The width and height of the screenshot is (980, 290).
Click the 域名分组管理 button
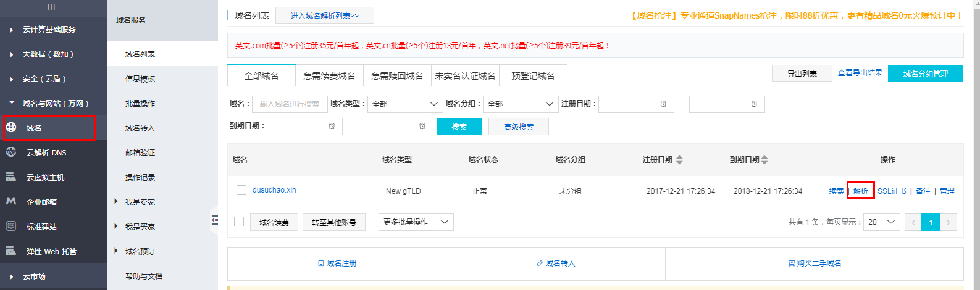click(x=925, y=73)
